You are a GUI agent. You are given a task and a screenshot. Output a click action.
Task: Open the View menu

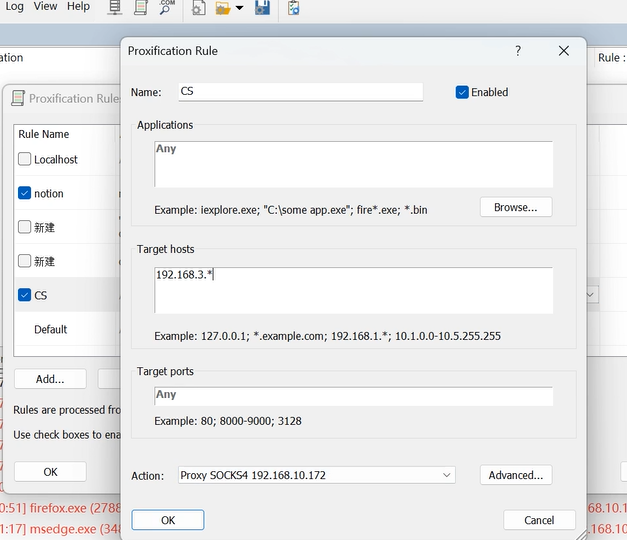pyautogui.click(x=45, y=6)
